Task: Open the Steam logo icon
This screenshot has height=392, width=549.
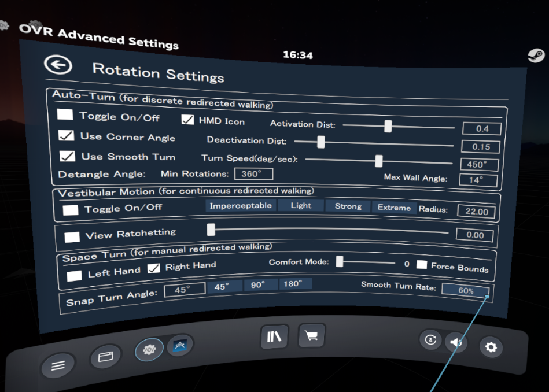Action: click(x=536, y=56)
